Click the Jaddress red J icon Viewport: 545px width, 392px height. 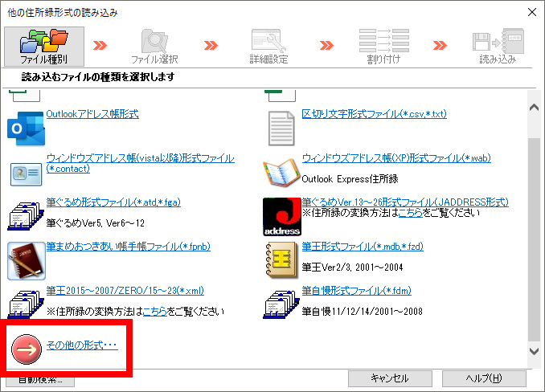(x=282, y=217)
